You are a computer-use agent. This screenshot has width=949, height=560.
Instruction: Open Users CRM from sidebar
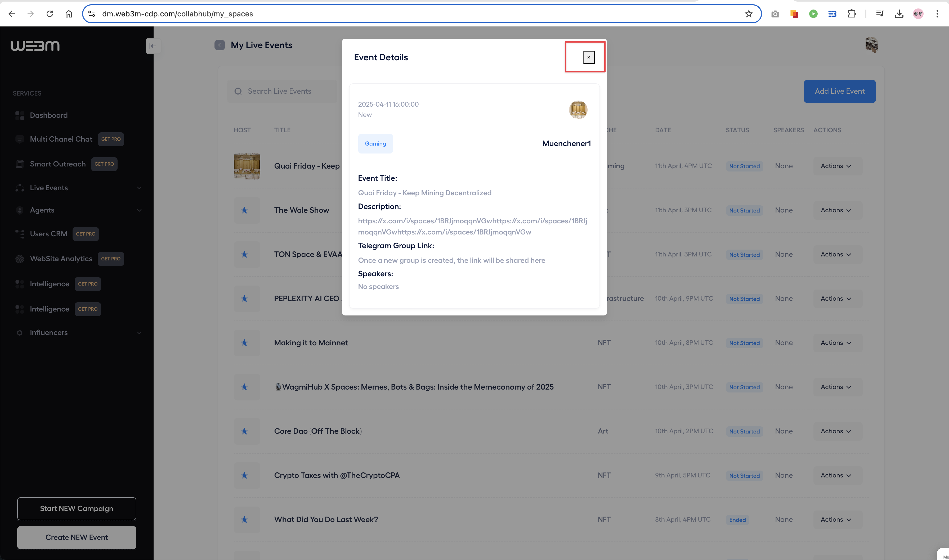pos(48,234)
